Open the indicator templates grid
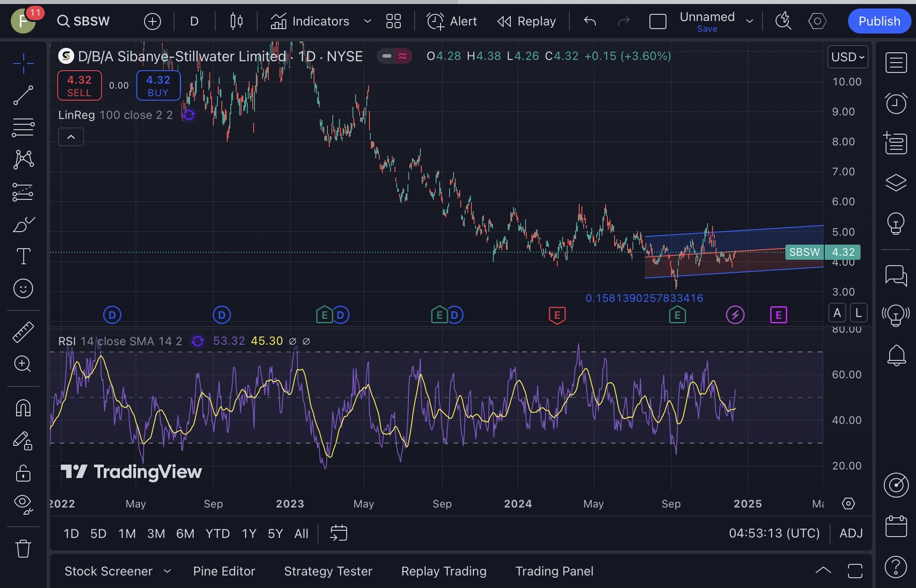 [x=393, y=21]
